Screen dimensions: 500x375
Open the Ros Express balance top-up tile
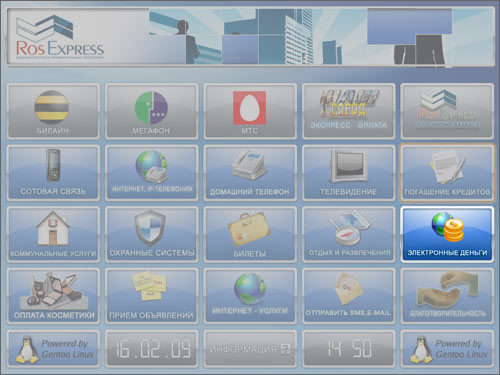(x=447, y=111)
